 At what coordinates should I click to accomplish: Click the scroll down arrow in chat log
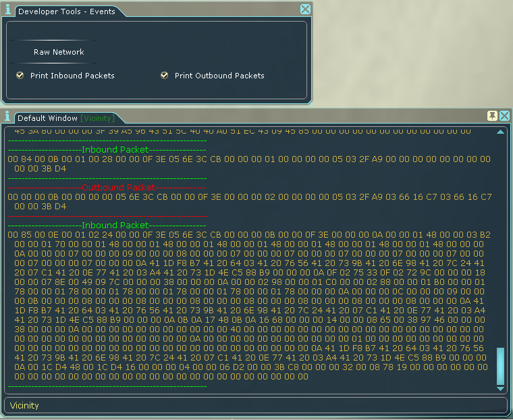500,389
